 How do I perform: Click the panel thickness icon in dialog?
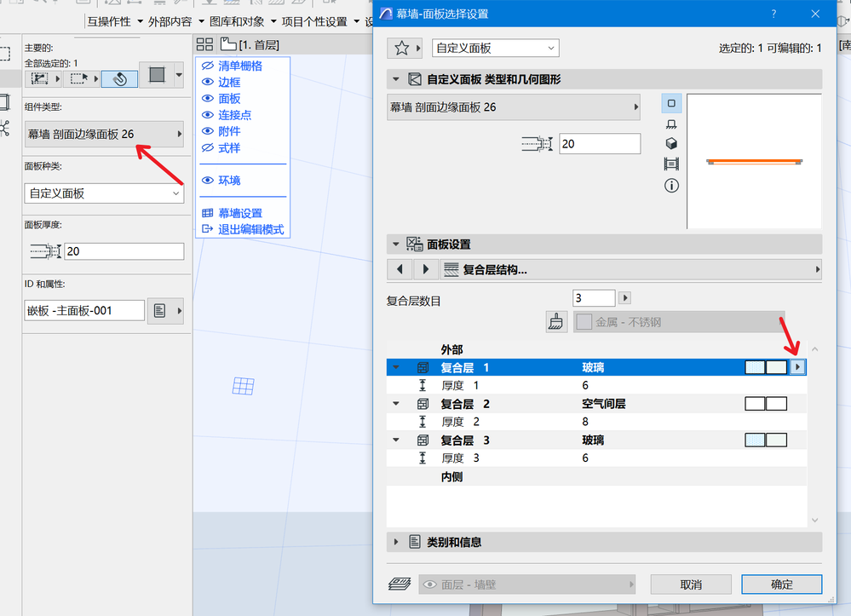538,144
